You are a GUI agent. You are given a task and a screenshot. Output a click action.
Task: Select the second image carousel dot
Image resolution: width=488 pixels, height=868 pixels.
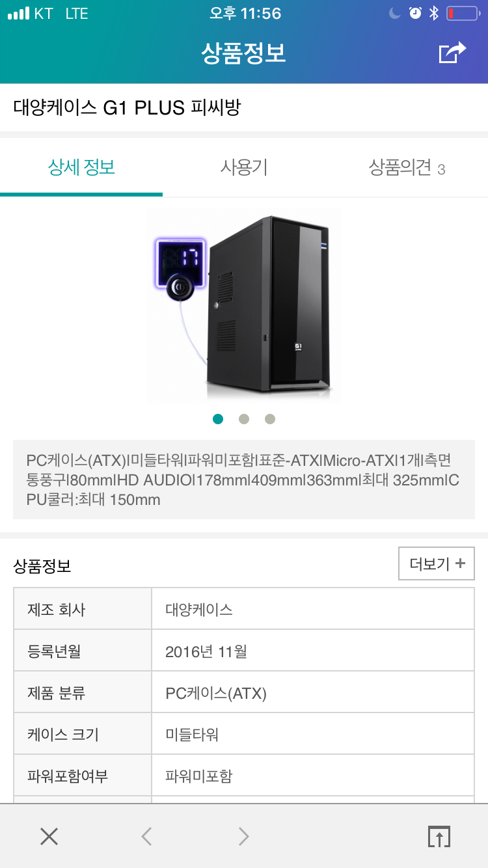tap(244, 419)
